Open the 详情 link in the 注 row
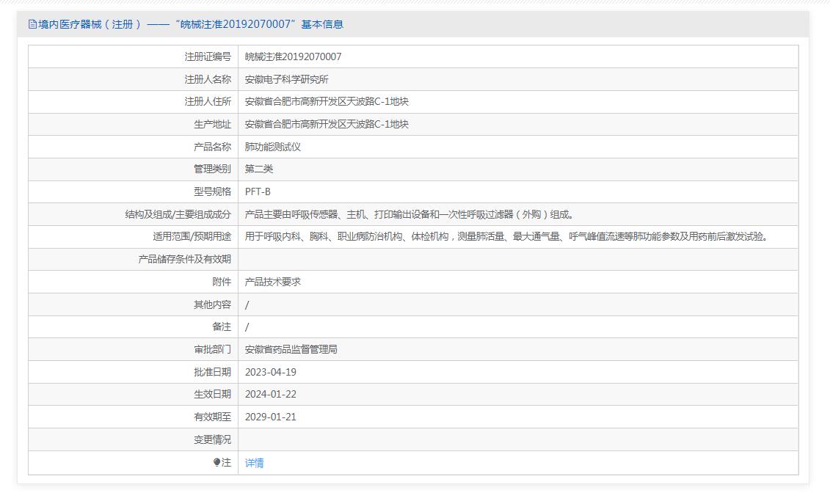Image resolution: width=830 pixels, height=504 pixels. point(254,463)
